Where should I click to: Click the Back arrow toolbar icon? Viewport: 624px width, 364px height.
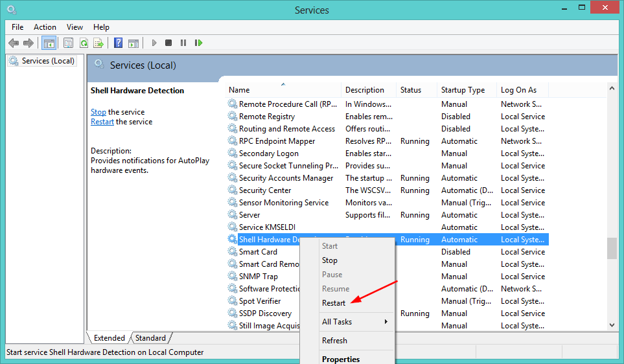14,43
